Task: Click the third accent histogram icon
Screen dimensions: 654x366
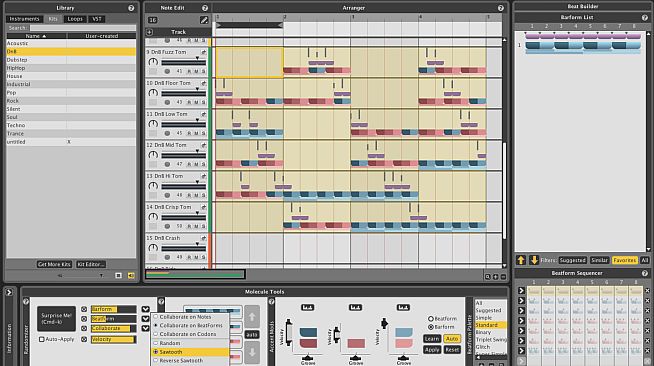Action: pos(403,308)
